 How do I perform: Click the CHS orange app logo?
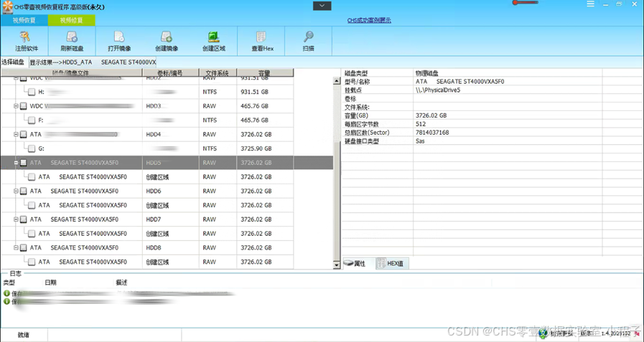pos(7,6)
